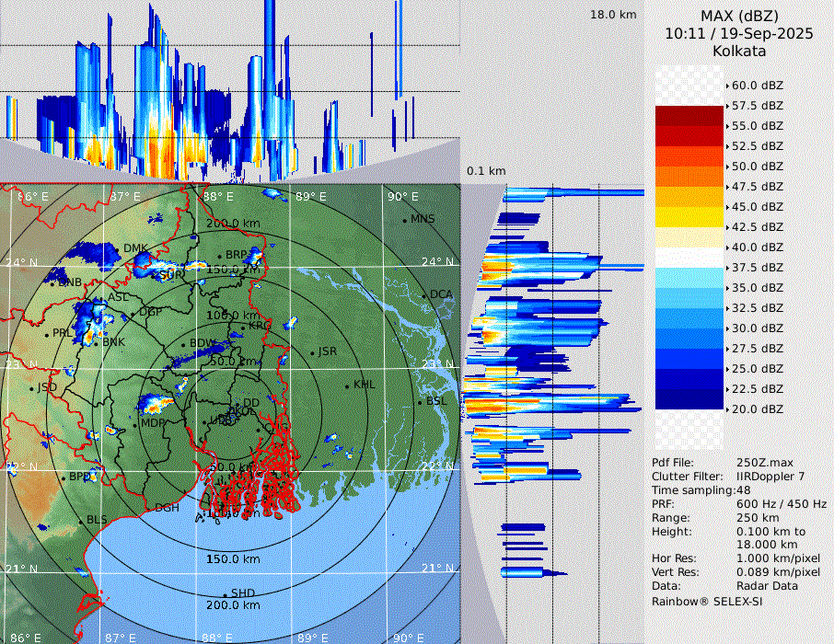The width and height of the screenshot is (834, 644).
Task: Click the BPD station marker
Action: pyautogui.click(x=64, y=477)
